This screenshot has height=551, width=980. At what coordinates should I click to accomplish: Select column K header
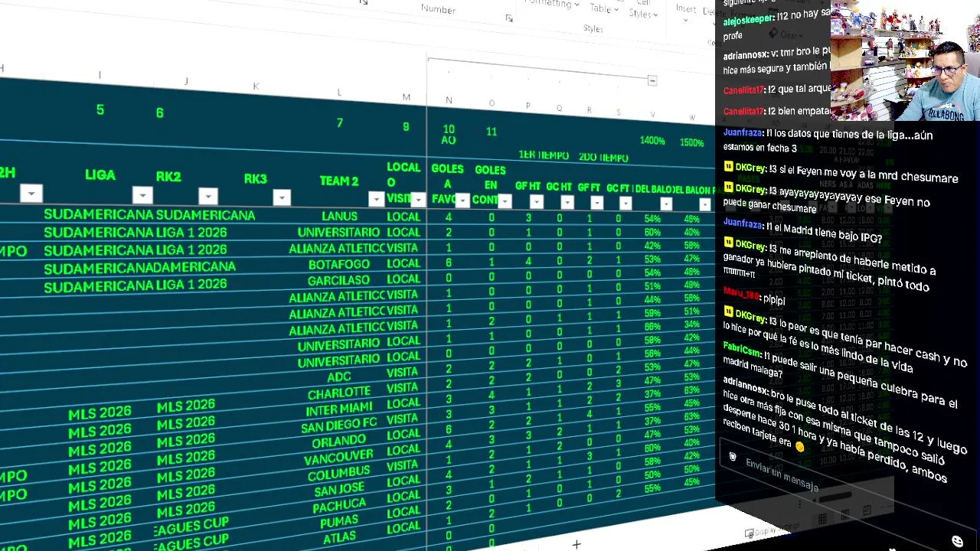256,86
